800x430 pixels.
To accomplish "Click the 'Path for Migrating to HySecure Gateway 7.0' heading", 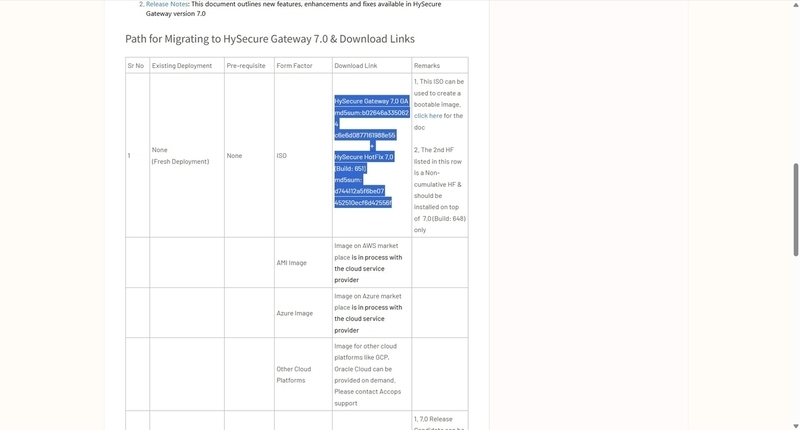I will click(x=270, y=39).
